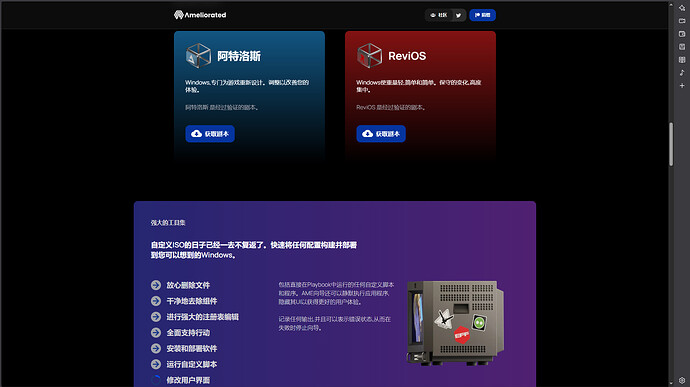Open settings gear at sidebar bottom

682,380
